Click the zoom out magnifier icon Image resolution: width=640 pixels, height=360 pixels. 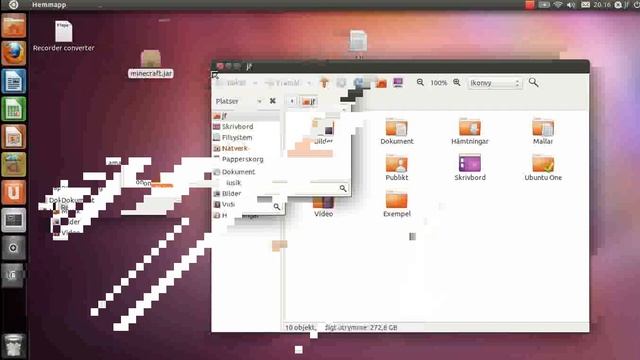pos(420,82)
